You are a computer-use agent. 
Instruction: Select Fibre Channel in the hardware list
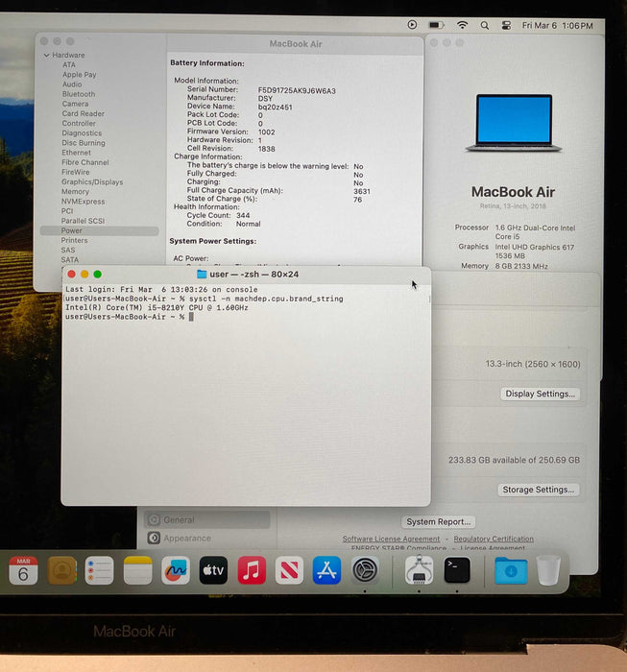click(x=84, y=162)
